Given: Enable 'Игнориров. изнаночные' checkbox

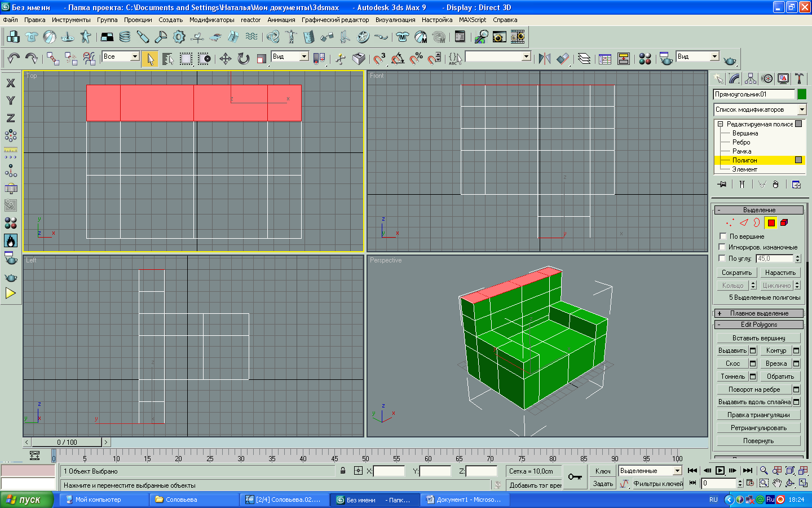Looking at the screenshot, I should click(722, 247).
